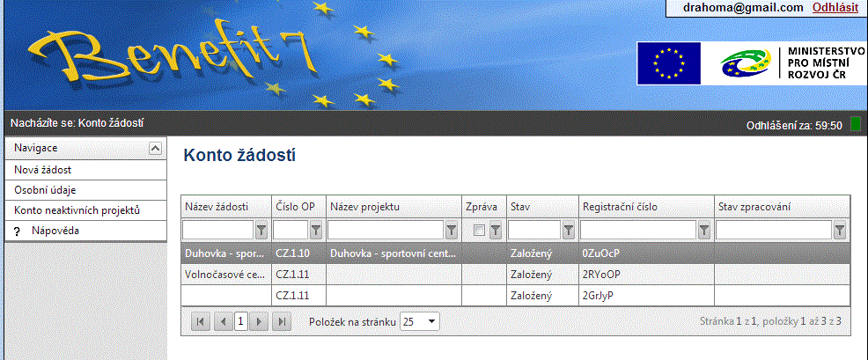Click the green session status indicator

tap(856, 123)
